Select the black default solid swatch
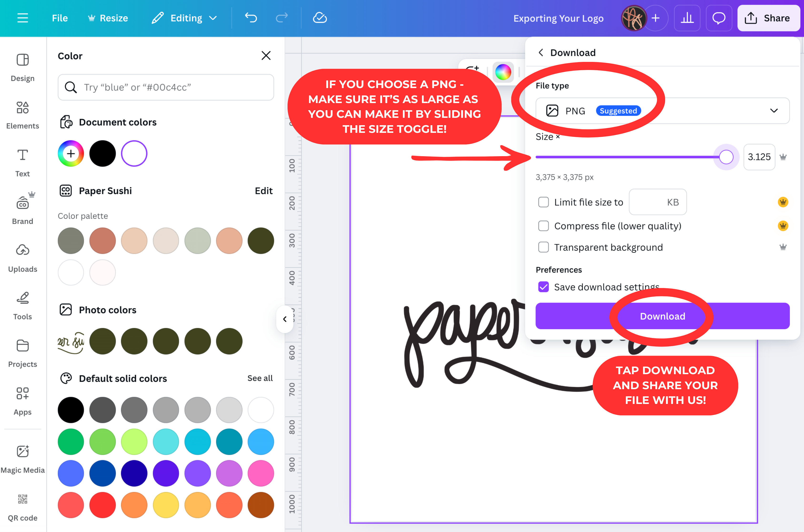The width and height of the screenshot is (804, 532). pos(71,410)
